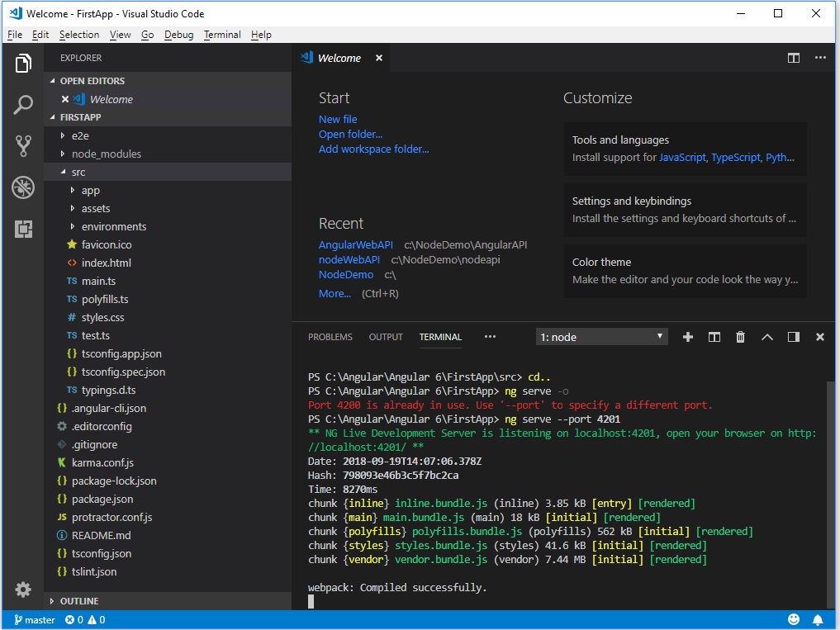This screenshot has width=840, height=630.
Task: Open the Extensions view icon
Action: (23, 229)
